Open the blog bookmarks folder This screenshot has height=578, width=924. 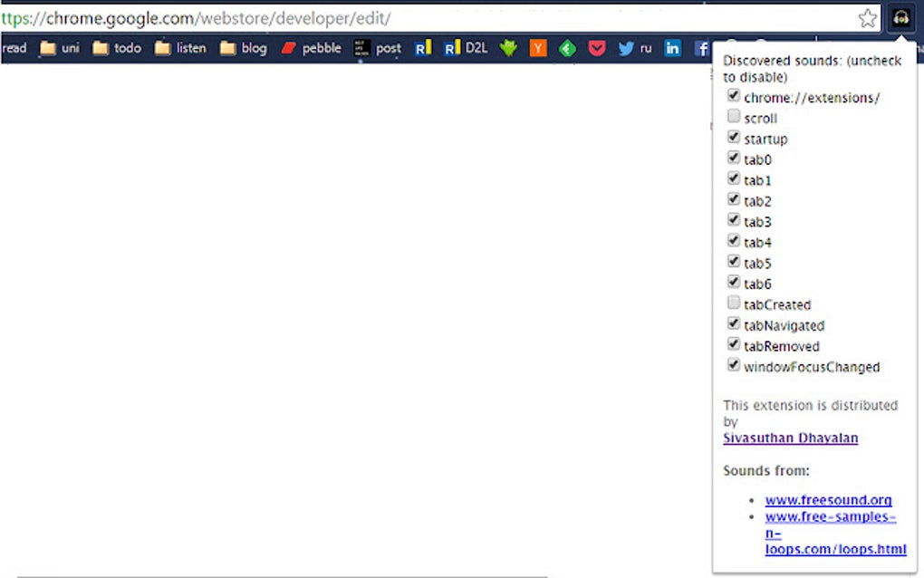click(243, 48)
